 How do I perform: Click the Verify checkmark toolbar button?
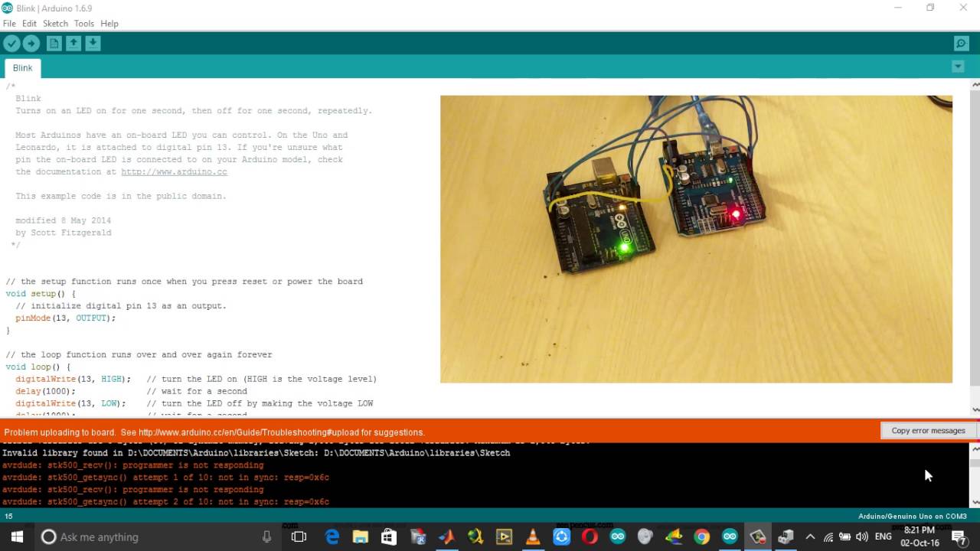[x=11, y=44]
